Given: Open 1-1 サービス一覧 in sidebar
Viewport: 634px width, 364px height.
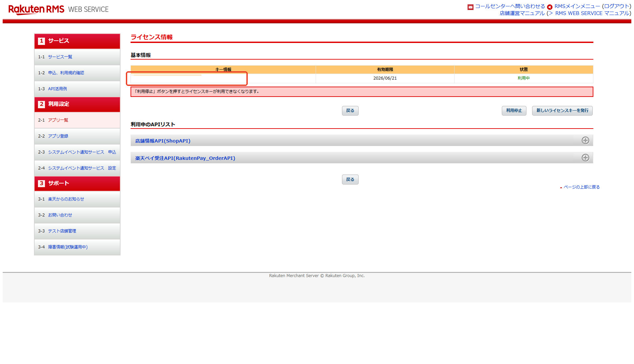Looking at the screenshot, I should coord(77,57).
